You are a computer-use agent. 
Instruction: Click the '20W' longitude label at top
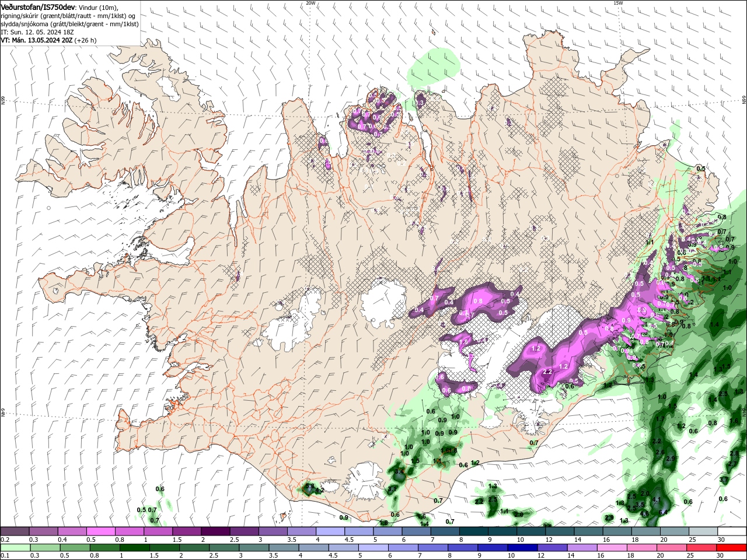(x=310, y=3)
